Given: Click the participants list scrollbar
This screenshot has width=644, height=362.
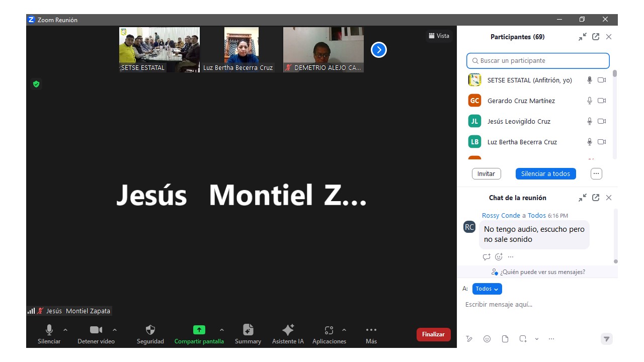Looking at the screenshot, I should click(615, 73).
